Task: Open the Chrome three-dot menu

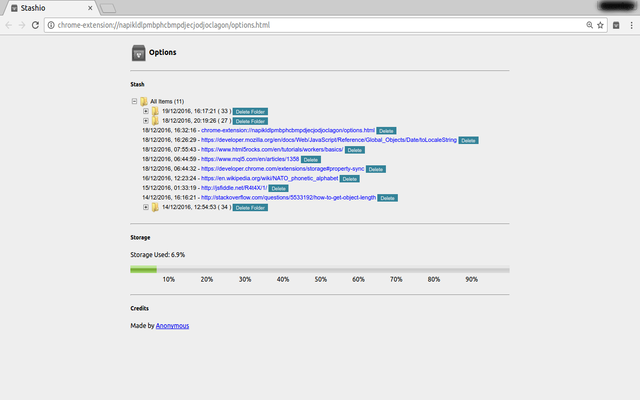Action: point(630,23)
